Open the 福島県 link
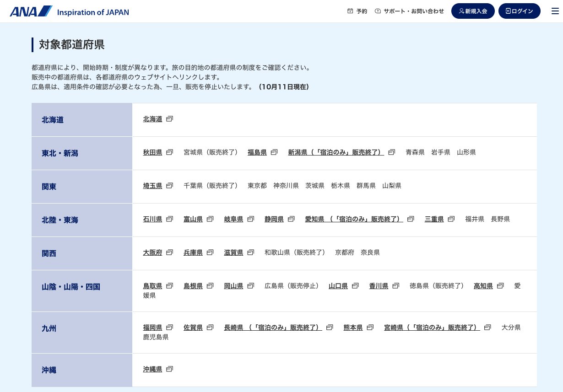This screenshot has width=563, height=392. click(x=257, y=152)
